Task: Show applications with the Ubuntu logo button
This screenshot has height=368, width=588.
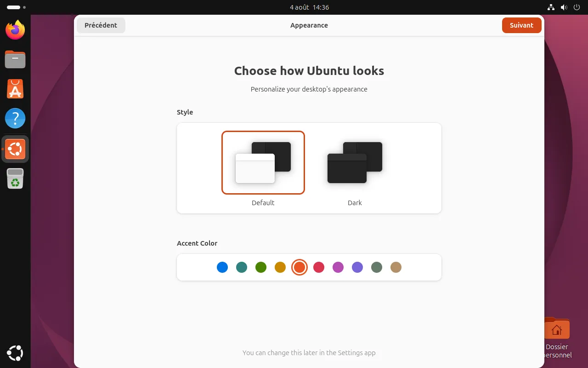Action: (x=15, y=353)
